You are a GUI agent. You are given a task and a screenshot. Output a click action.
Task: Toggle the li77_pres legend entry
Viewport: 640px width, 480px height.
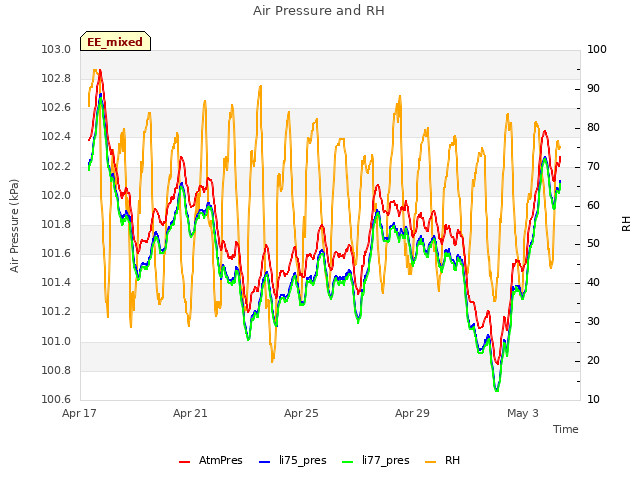click(x=376, y=460)
